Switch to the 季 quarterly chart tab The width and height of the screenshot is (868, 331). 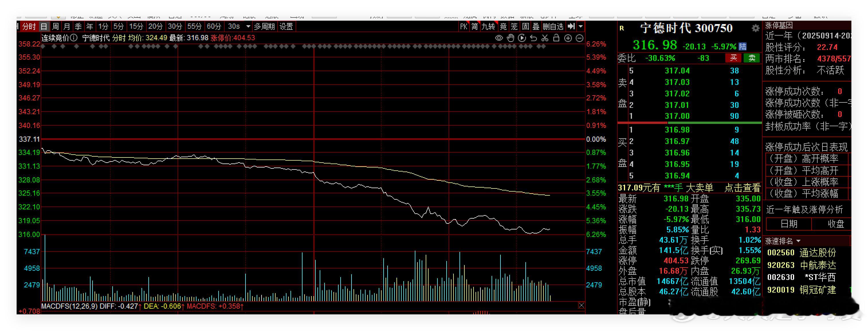coord(78,26)
